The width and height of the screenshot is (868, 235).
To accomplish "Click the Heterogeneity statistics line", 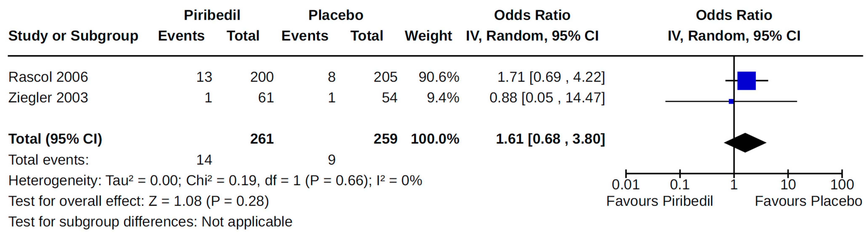I will (x=215, y=181).
